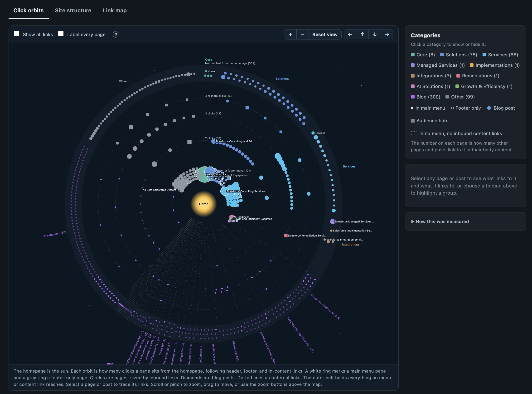Select the Salesforce Consulting Services node
532x394 pixels.
tap(224, 191)
